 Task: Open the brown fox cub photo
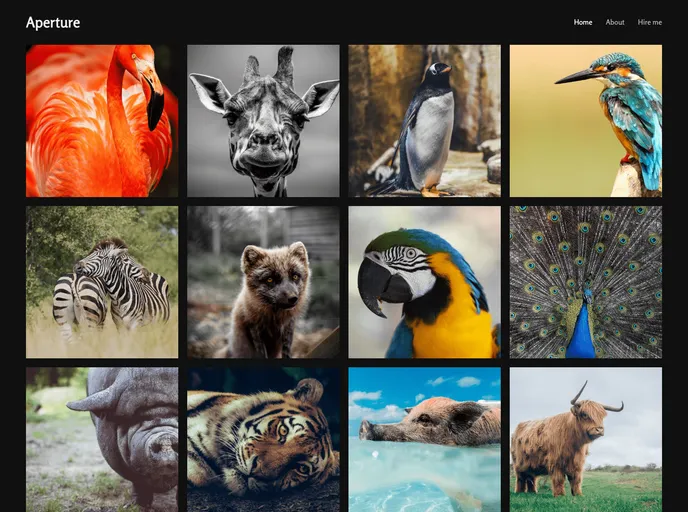[x=263, y=282]
